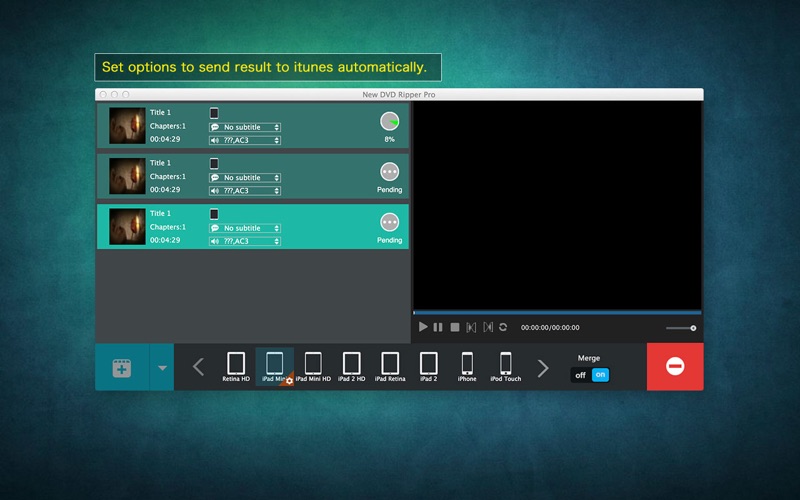Click the 8% conversion progress indicator

[x=389, y=121]
